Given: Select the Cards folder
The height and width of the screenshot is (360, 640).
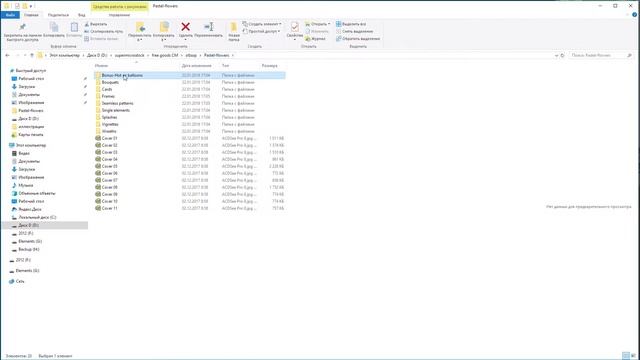Looking at the screenshot, I should (107, 89).
